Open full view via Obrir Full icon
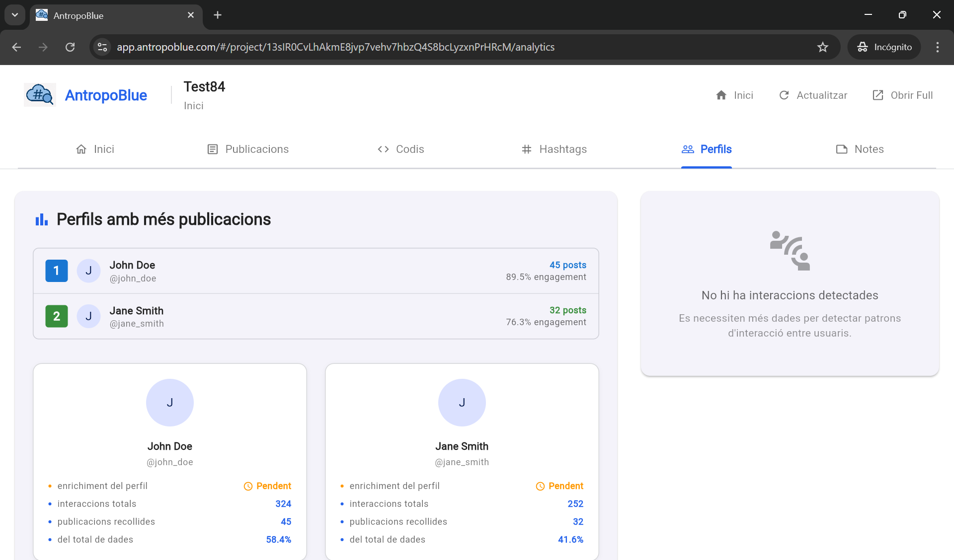Screen dimensions: 954x560 878,95
